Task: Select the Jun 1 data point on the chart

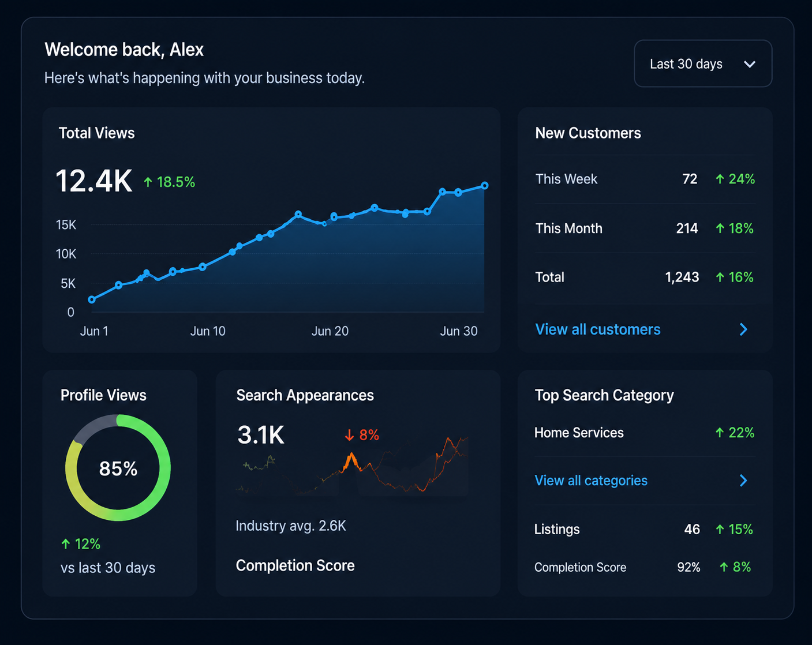Action: pos(92,299)
